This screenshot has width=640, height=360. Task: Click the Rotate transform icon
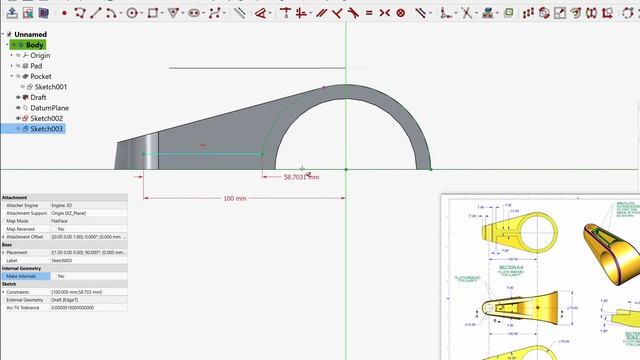click(544, 13)
